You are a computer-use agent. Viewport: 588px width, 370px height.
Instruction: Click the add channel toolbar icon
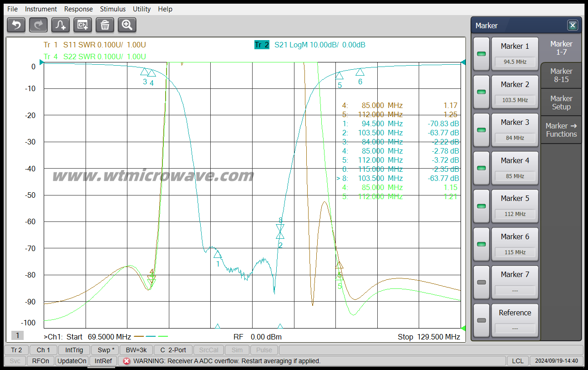pos(83,25)
